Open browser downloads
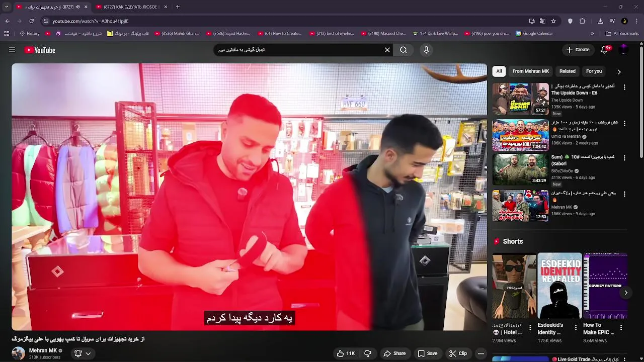The height and width of the screenshot is (362, 644). click(600, 21)
